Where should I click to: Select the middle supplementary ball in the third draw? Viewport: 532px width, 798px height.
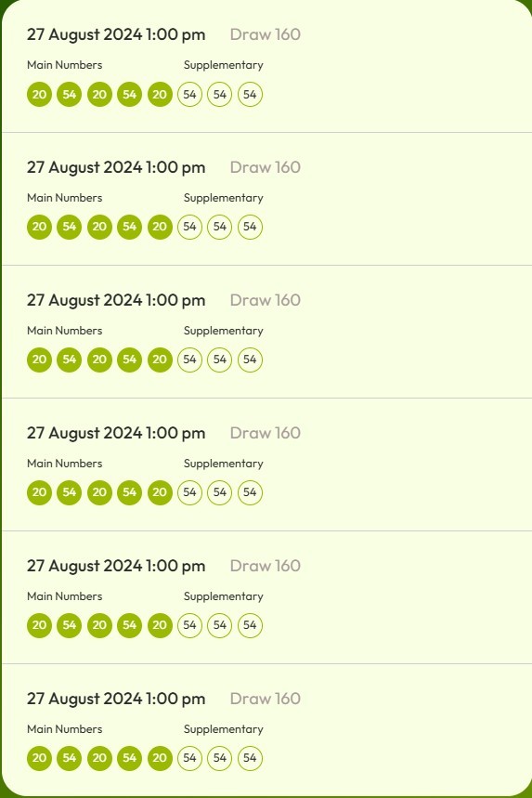tap(220, 360)
